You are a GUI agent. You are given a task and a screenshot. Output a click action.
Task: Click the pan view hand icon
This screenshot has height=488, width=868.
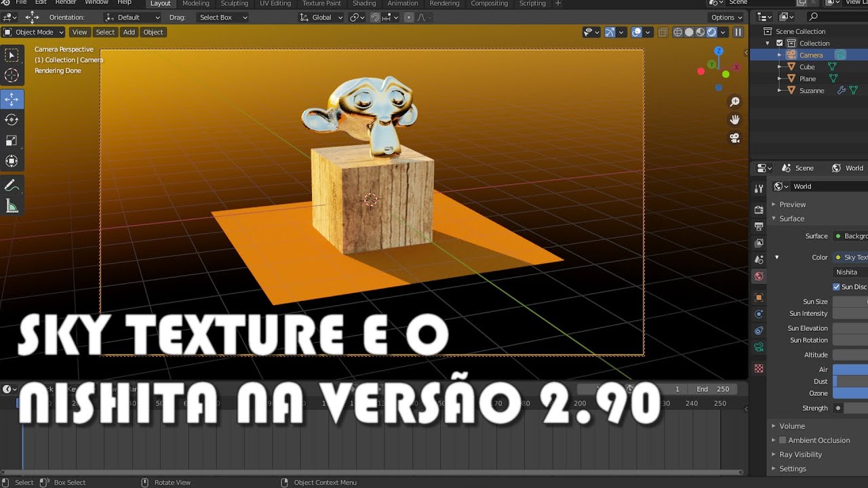[x=734, y=120]
